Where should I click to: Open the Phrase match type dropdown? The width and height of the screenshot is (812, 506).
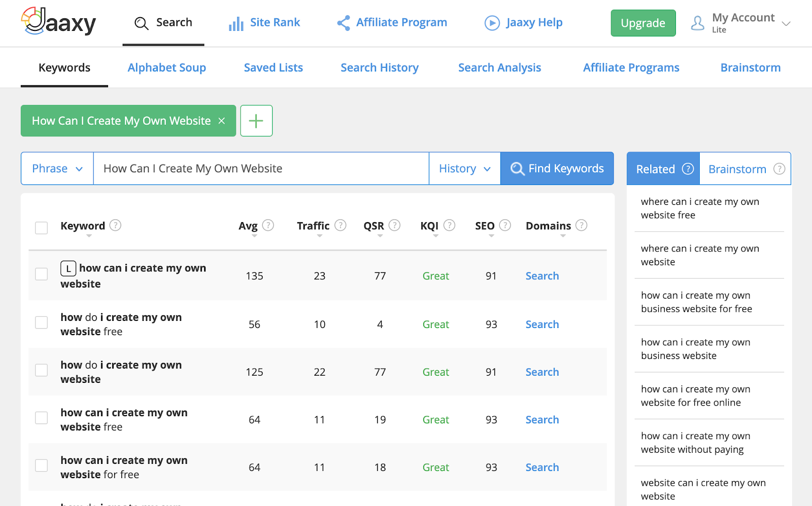click(57, 168)
